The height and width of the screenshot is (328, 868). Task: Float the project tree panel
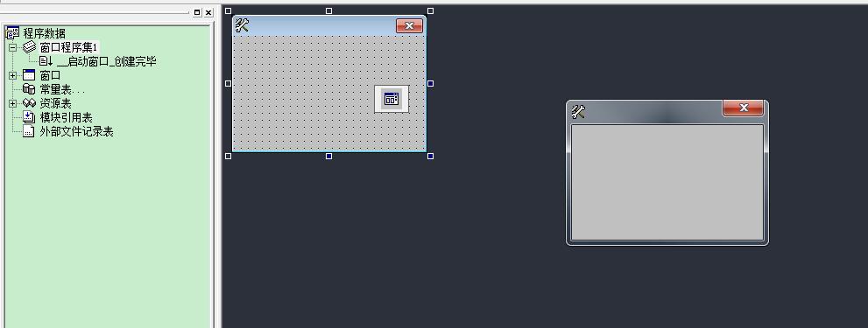[x=197, y=13]
